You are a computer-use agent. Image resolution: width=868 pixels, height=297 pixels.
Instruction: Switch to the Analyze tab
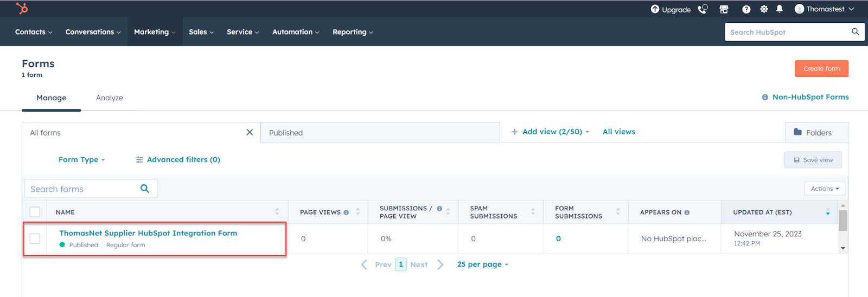pos(110,98)
